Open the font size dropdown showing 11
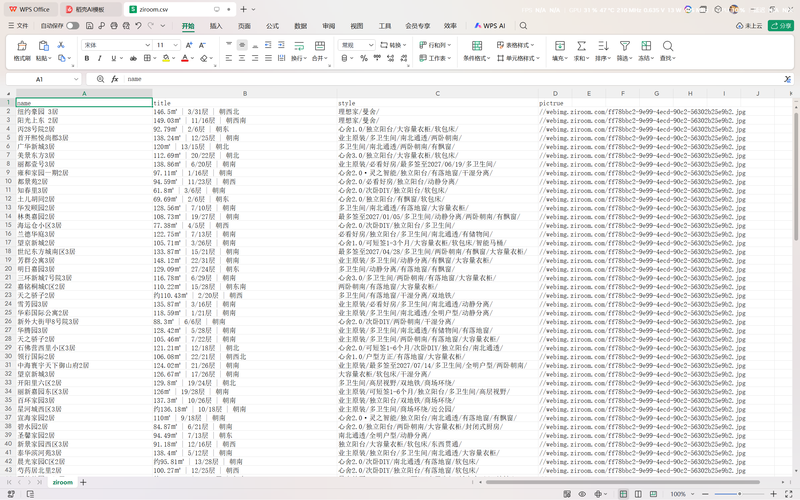 tap(176, 45)
